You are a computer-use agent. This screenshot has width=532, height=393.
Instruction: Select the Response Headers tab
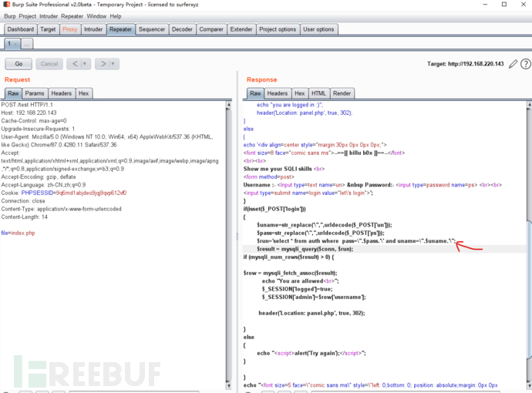[278, 93]
